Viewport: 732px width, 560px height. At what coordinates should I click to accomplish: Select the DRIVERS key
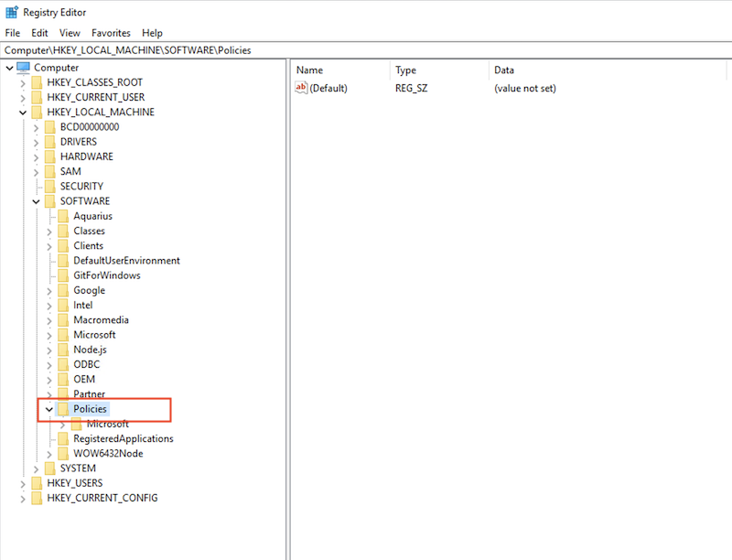[x=79, y=142]
